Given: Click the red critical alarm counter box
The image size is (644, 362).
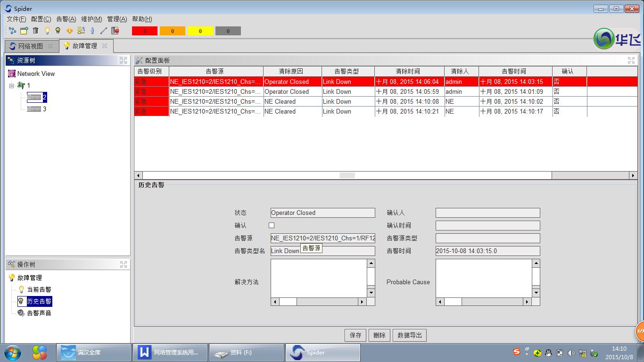Looking at the screenshot, I should 145,31.
